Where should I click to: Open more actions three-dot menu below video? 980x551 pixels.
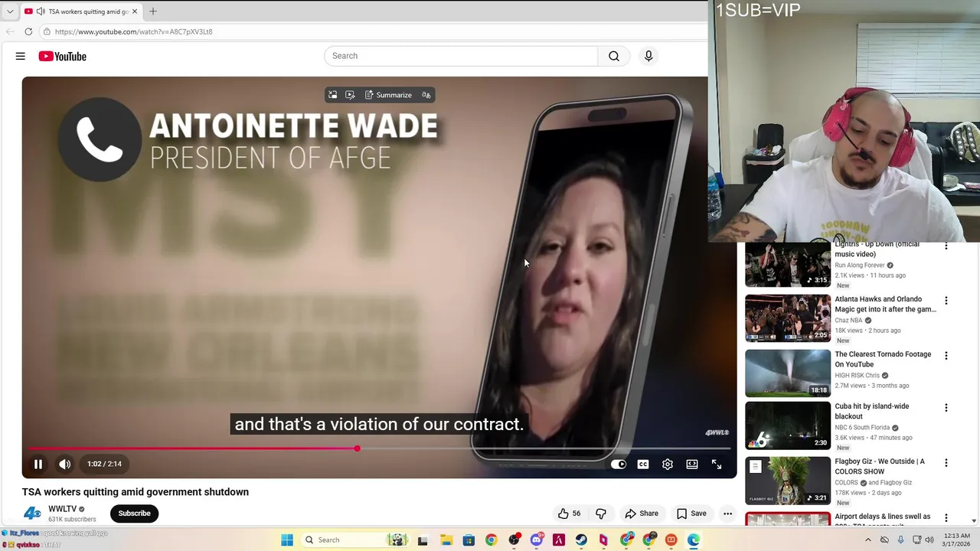click(x=727, y=514)
